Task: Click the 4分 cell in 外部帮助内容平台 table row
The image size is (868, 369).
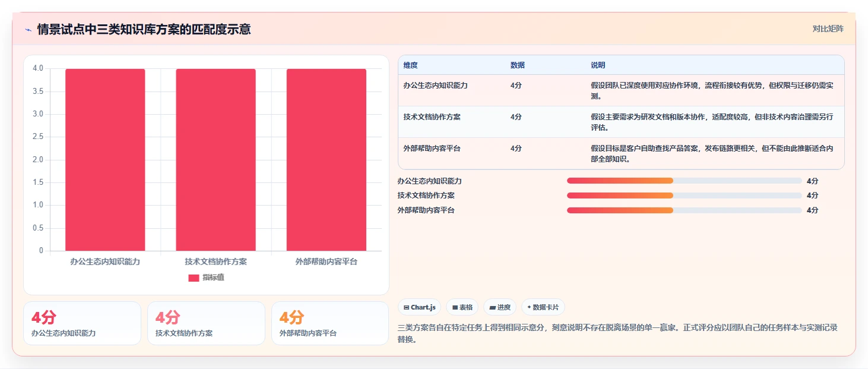Action: click(x=516, y=149)
